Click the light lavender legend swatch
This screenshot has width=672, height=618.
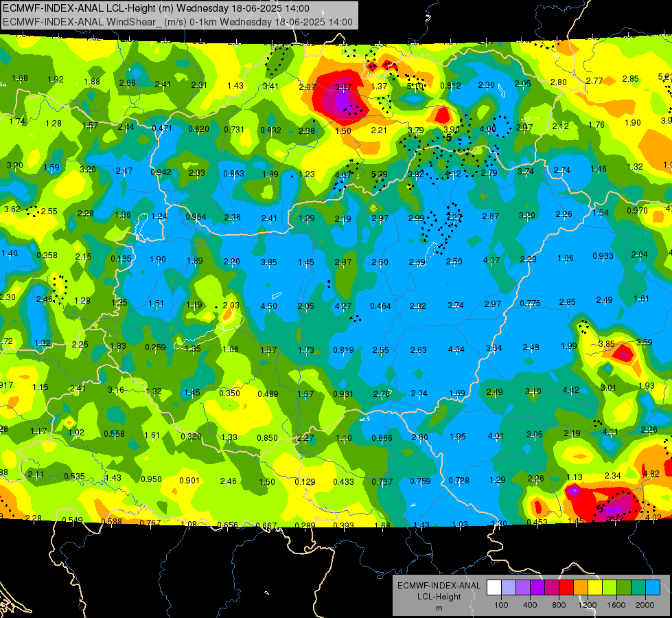509,587
